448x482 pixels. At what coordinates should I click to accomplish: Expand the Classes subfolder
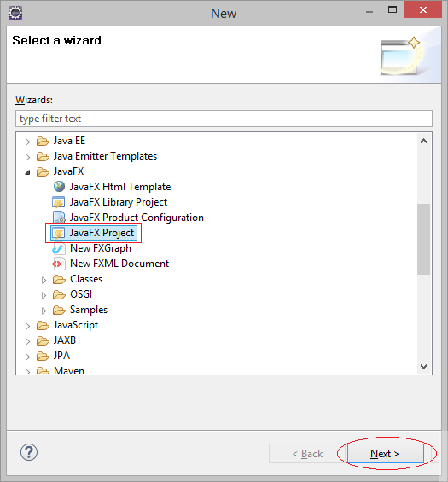coord(44,280)
